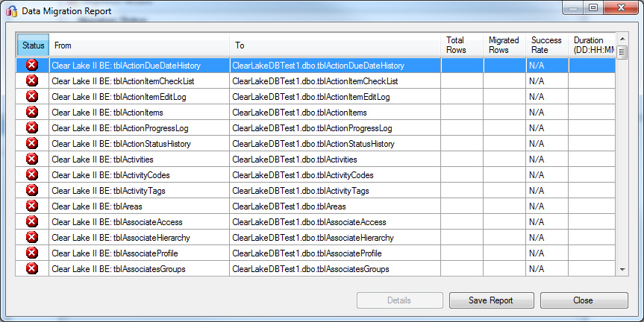The image size is (644, 322).
Task: Click the error icon for tblActionProgressLog row
Action: tap(32, 127)
